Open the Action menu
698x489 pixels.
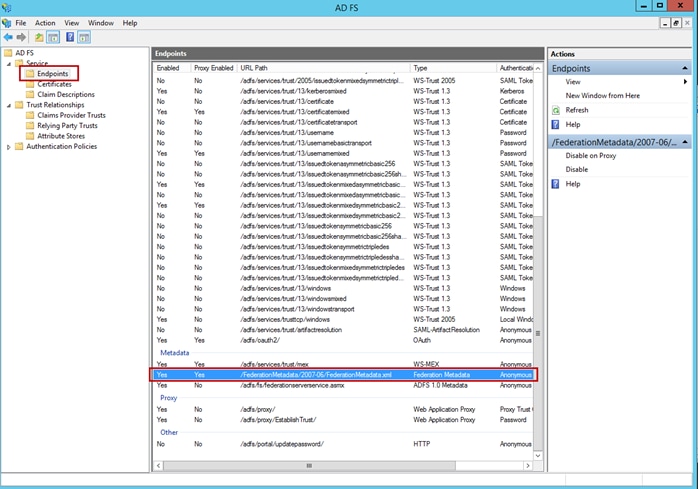click(x=45, y=23)
